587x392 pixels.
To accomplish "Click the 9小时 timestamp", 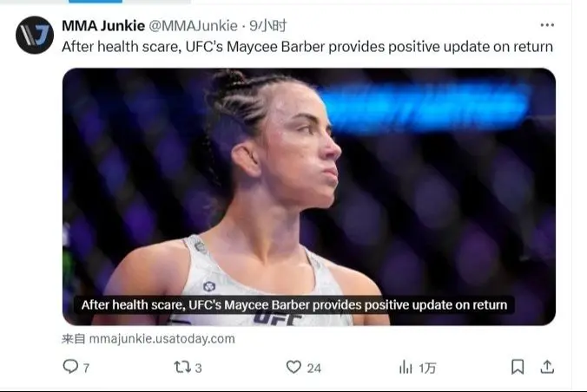I will point(268,26).
